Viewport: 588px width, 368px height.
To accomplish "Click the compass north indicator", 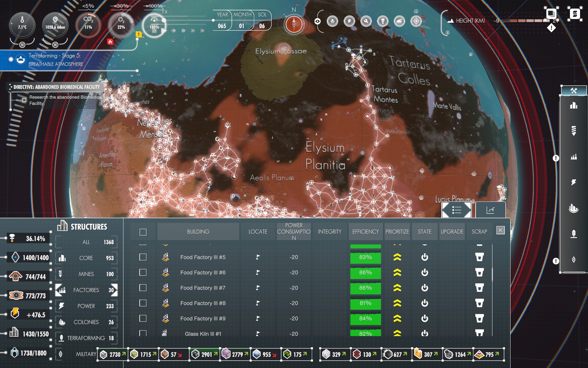I will pyautogui.click(x=294, y=24).
